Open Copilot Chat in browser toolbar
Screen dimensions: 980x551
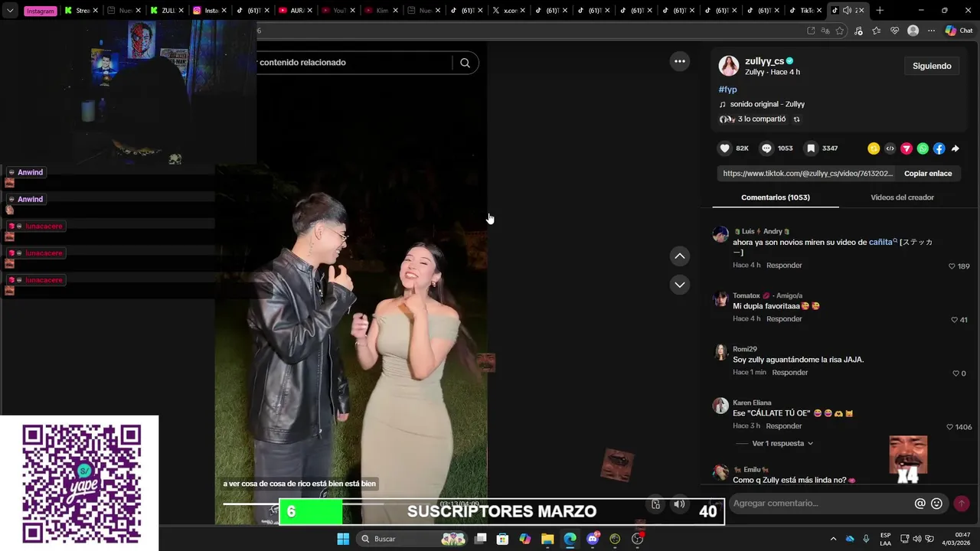coord(959,31)
